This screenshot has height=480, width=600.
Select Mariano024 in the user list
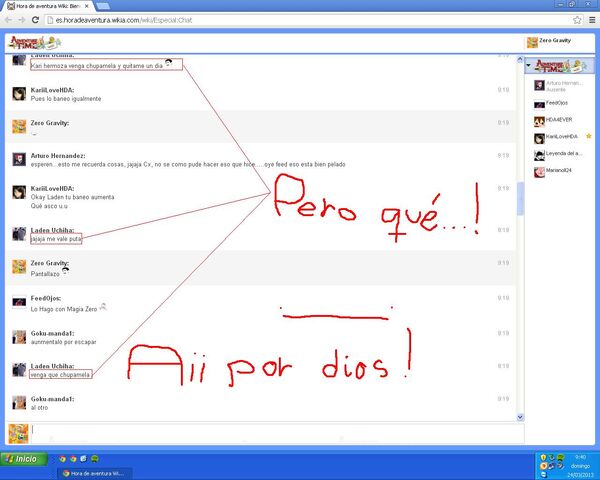pyautogui.click(x=553, y=171)
